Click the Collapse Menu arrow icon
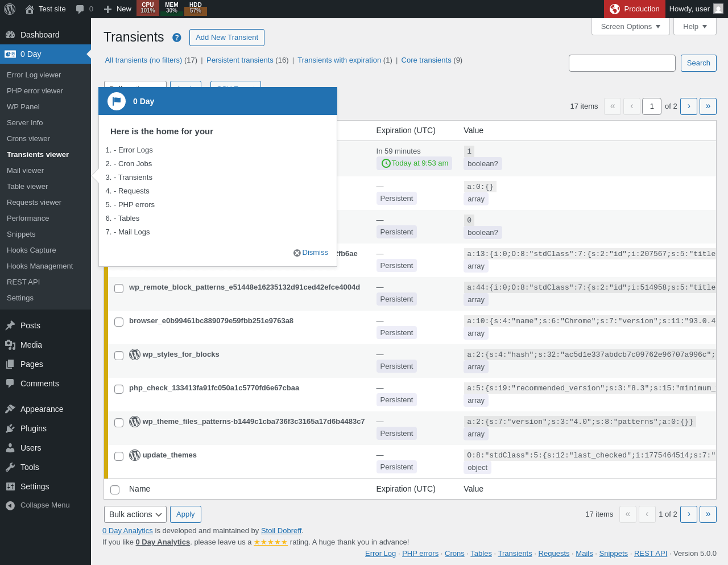The width and height of the screenshot is (728, 565). 10,505
